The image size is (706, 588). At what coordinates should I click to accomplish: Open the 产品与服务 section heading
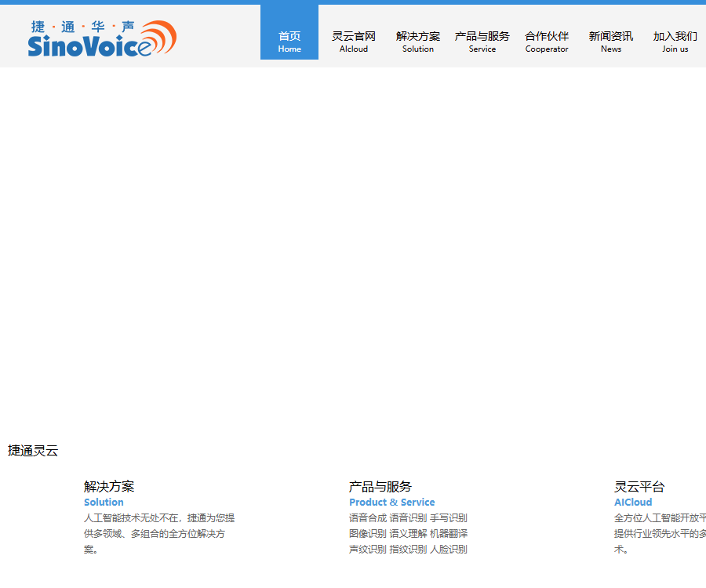(380, 486)
